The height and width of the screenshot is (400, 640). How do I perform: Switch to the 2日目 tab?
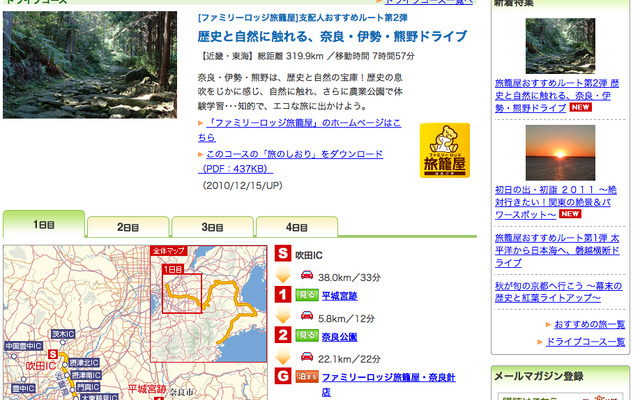point(128,227)
